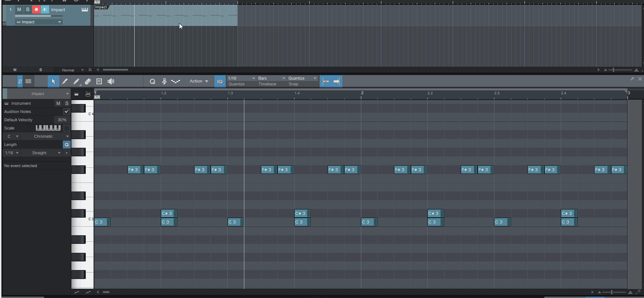Solo the instrument with editor S button
The width and height of the screenshot is (644, 298).
67,103
